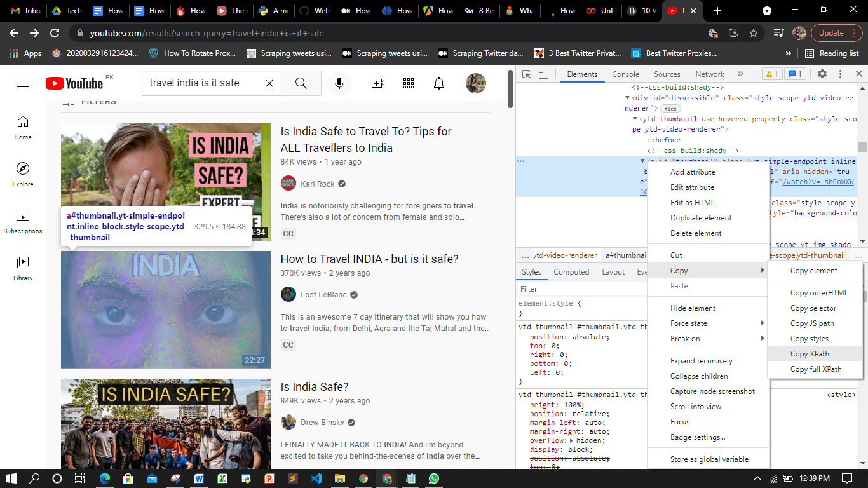The image size is (868, 488).
Task: Click the create video camera icon
Action: point(378,83)
